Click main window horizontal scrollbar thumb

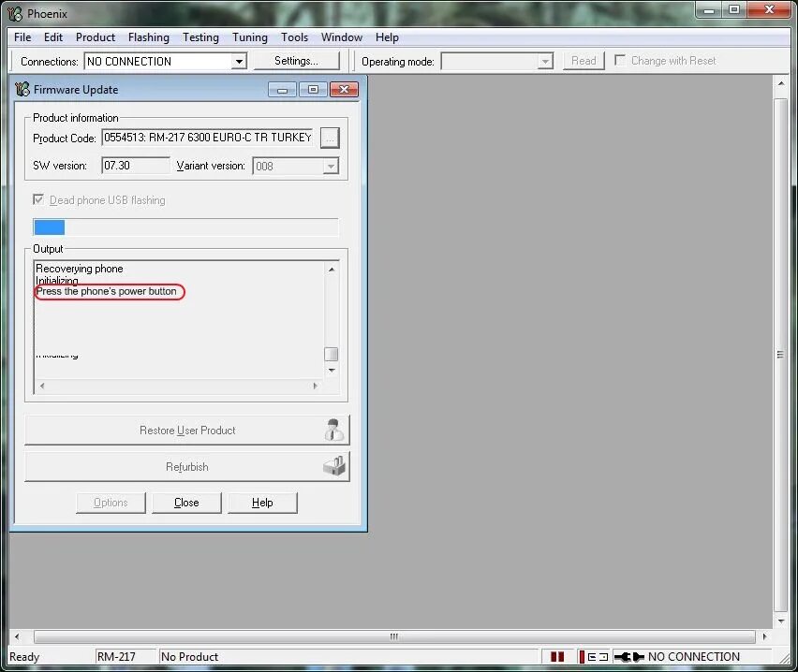(394, 636)
